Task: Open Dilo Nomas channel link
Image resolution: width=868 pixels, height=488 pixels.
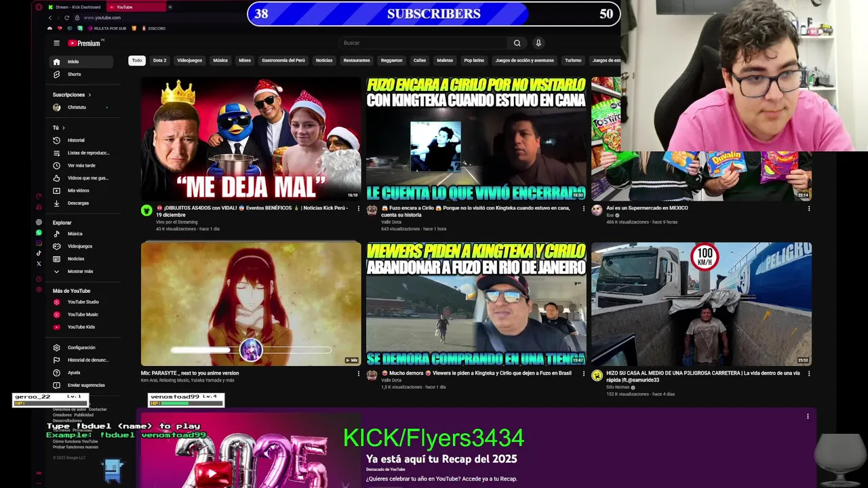Action: click(617, 387)
